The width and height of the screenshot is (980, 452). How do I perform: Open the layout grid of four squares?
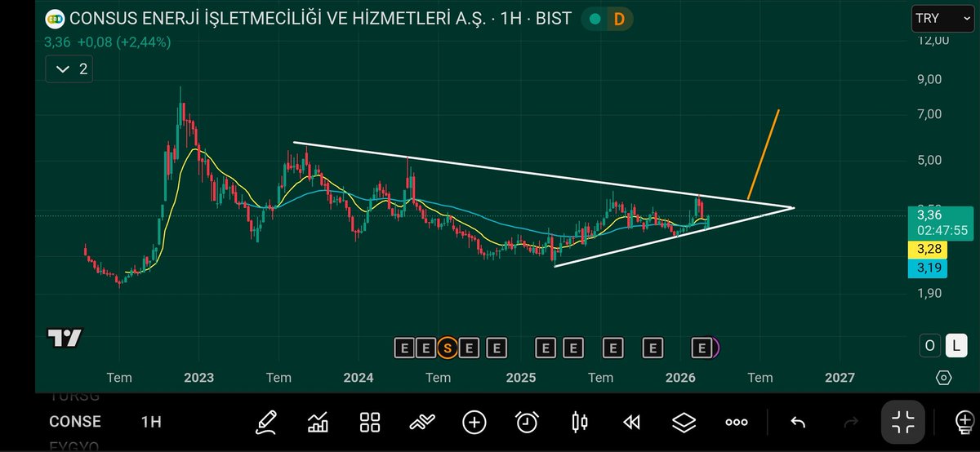[x=370, y=422]
